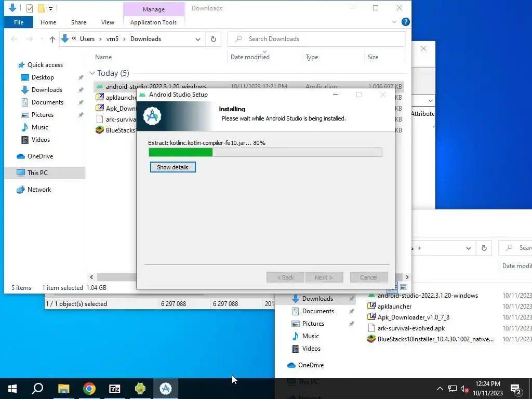Viewport: 532px width, 399px height.
Task: Refresh the Downloads folder
Action: [214, 39]
